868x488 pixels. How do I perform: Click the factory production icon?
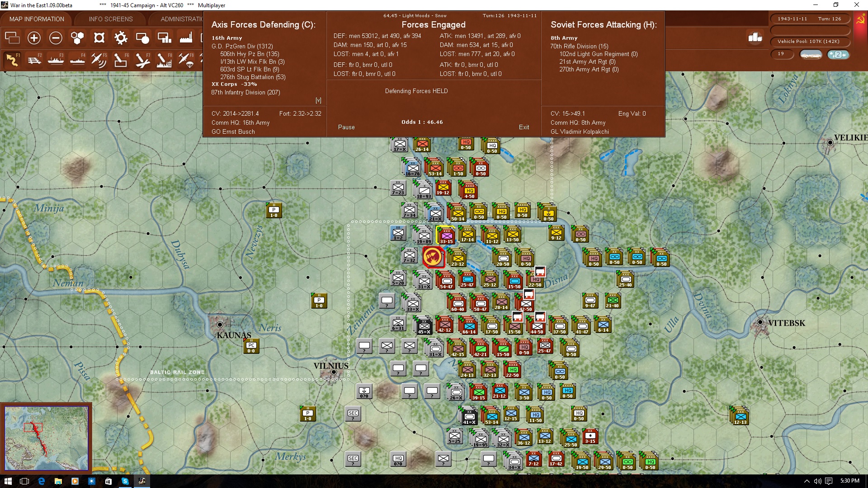(186, 38)
